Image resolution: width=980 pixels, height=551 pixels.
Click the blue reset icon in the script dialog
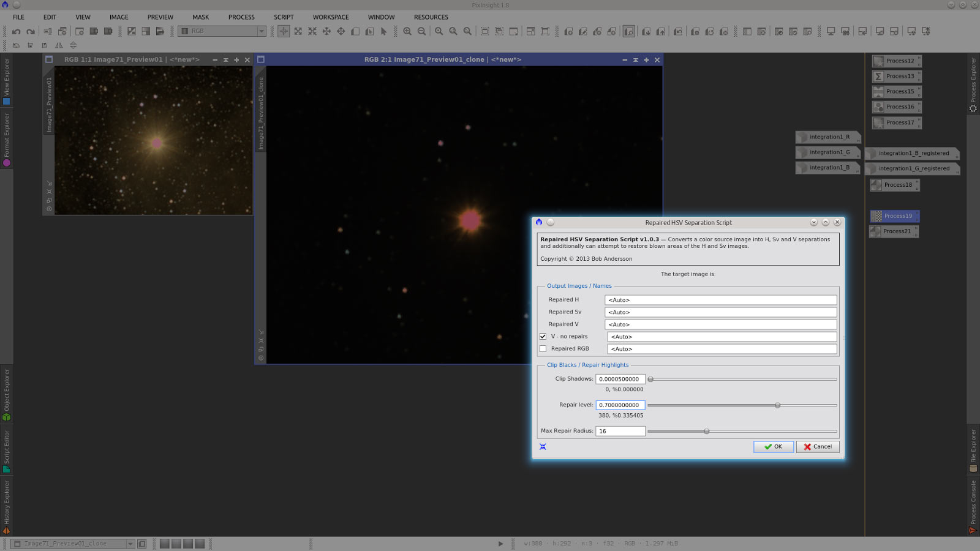coord(543,447)
